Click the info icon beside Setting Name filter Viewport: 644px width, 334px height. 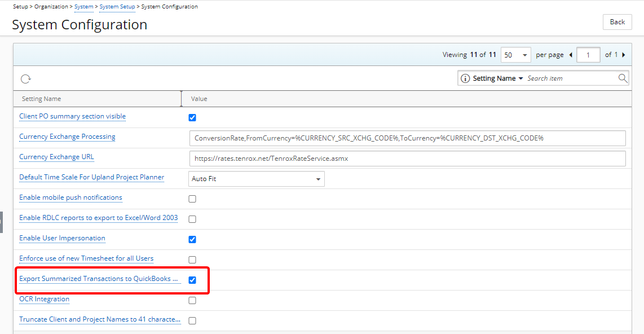coord(465,78)
